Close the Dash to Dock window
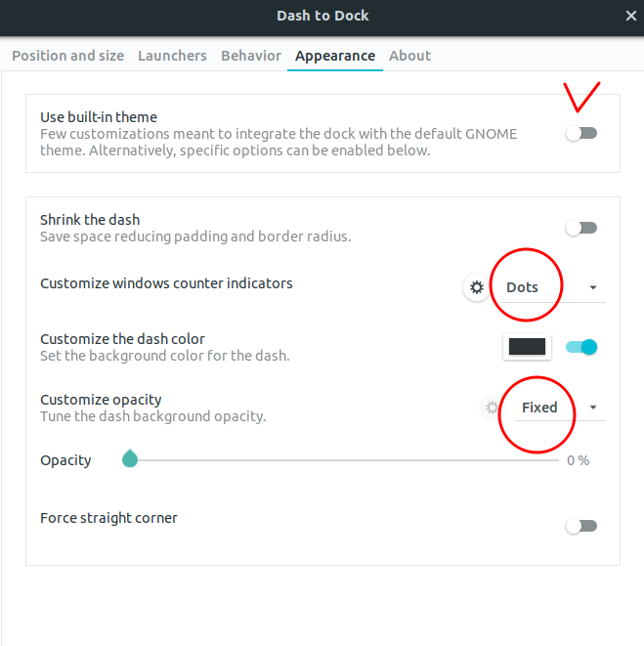 tap(631, 16)
